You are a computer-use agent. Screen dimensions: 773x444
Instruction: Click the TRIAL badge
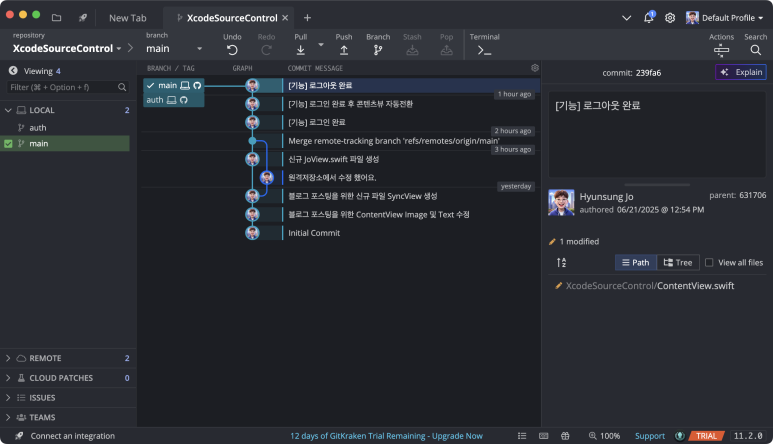[x=706, y=436]
